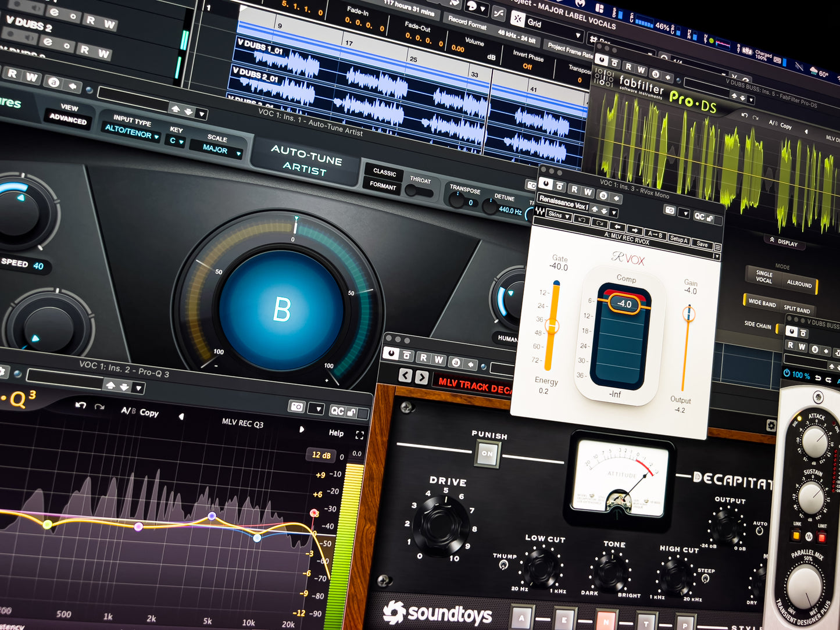The image size is (840, 630).
Task: Load next Decapitator preset with right arrow
Action: [x=422, y=377]
